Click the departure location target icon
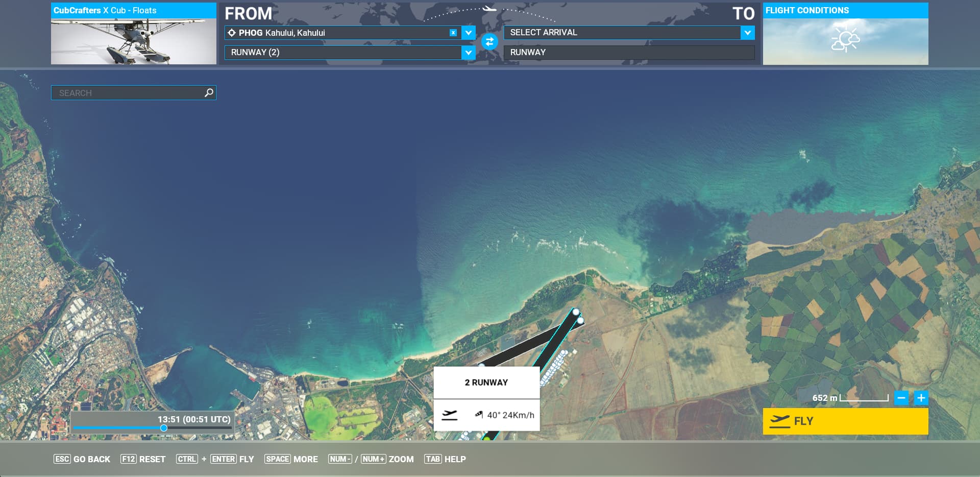This screenshot has width=980, height=477. pyautogui.click(x=232, y=33)
